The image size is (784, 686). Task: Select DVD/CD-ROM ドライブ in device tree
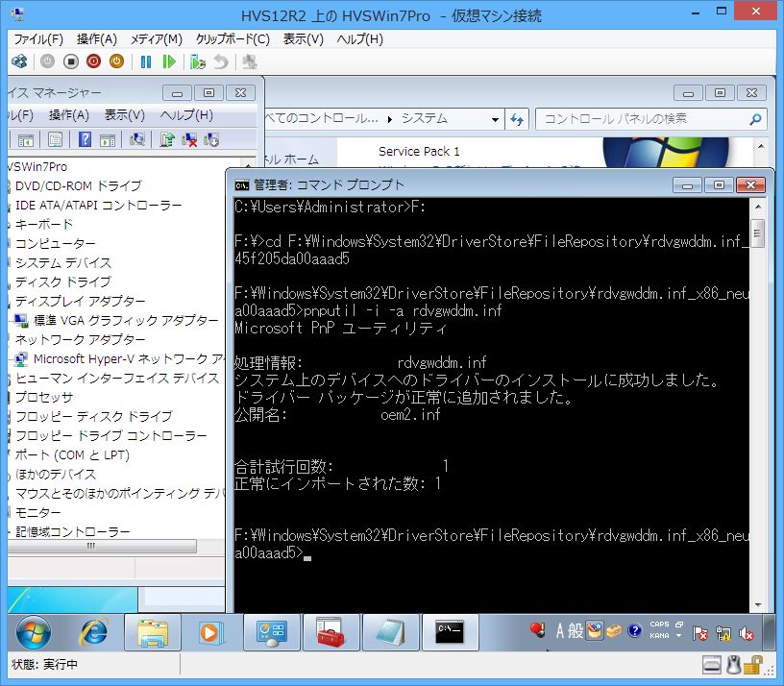pyautogui.click(x=79, y=185)
